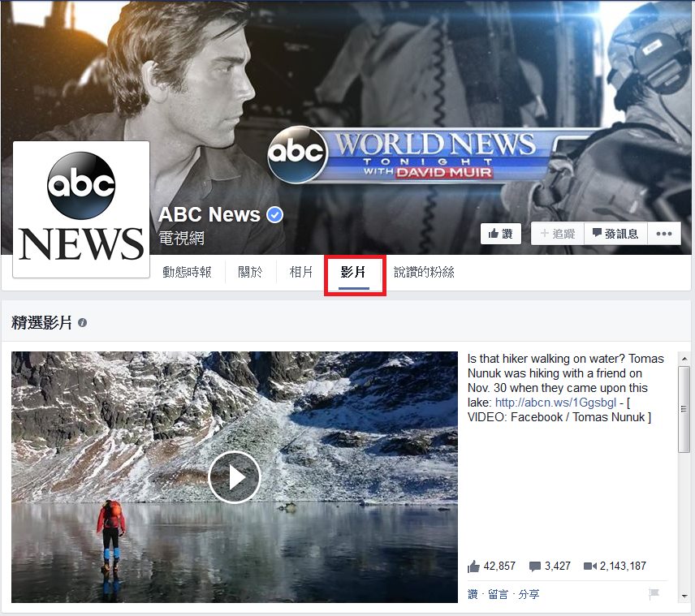Open the abcn.ws/1Ggsbgl link
Viewport: 695px width, 616px height.
[x=555, y=403]
